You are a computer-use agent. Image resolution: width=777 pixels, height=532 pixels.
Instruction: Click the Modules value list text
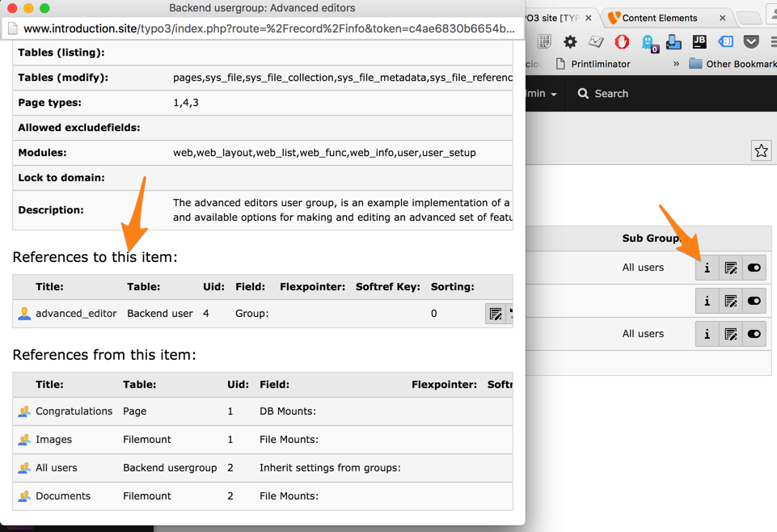click(324, 153)
